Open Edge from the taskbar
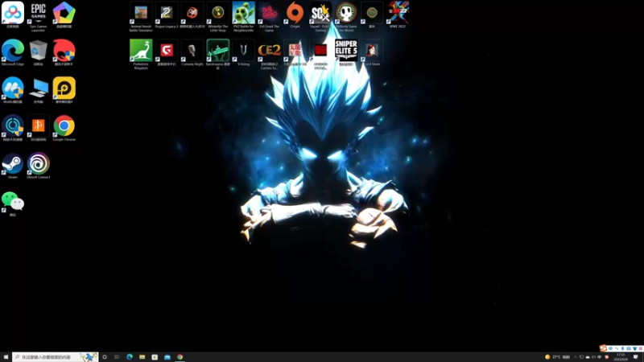The image size is (644, 362). 130,357
